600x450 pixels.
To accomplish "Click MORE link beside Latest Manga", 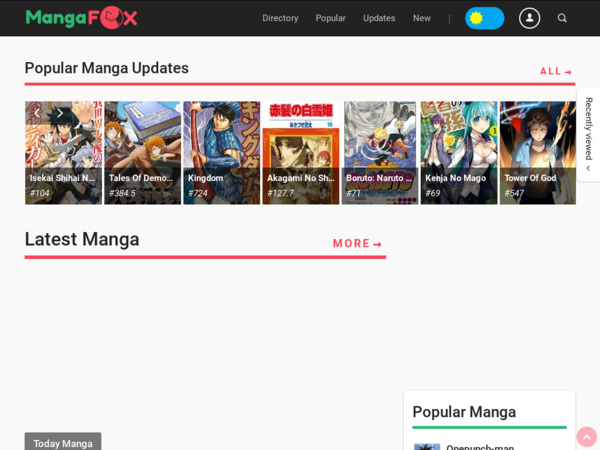I will [x=357, y=243].
